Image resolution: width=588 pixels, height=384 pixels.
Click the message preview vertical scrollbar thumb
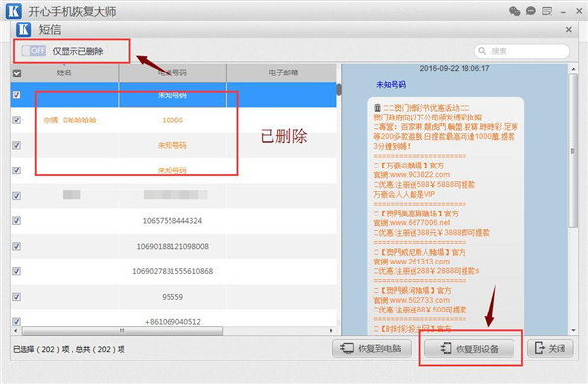pyautogui.click(x=573, y=151)
